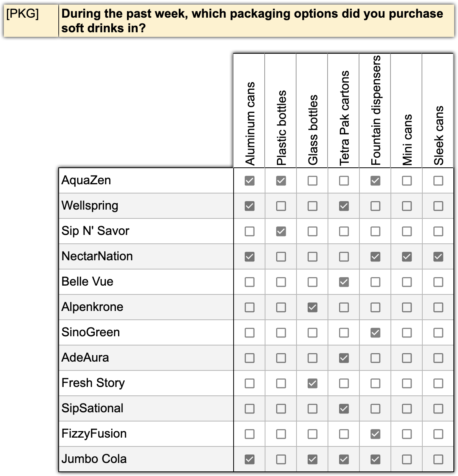Uncheck Fountain dispensers for SinoGreen
Screen dimensions: 458x476
(x=375, y=332)
